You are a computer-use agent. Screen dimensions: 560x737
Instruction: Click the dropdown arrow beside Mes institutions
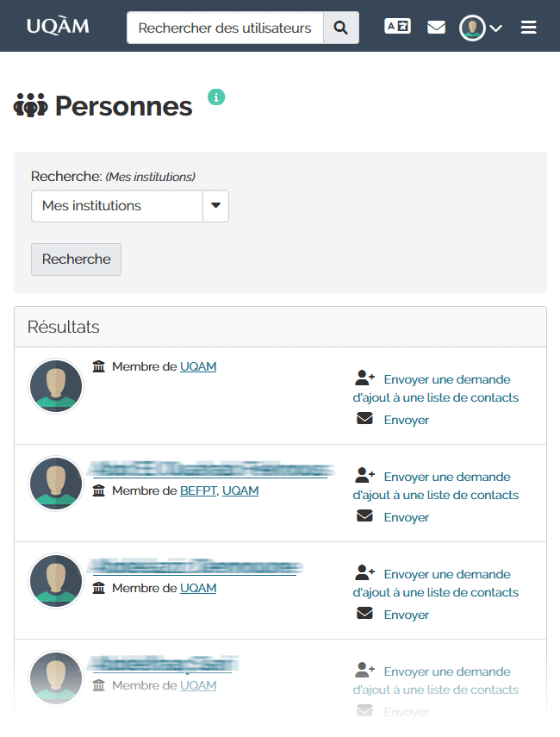point(215,206)
